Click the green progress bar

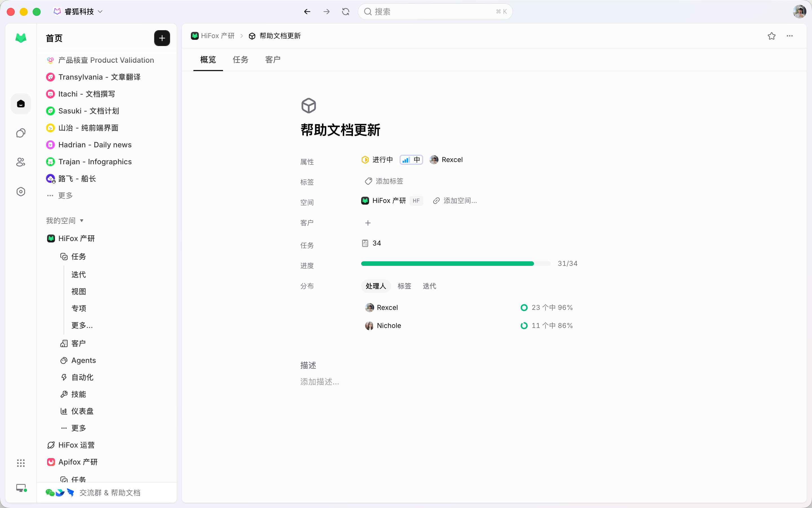click(x=456, y=264)
